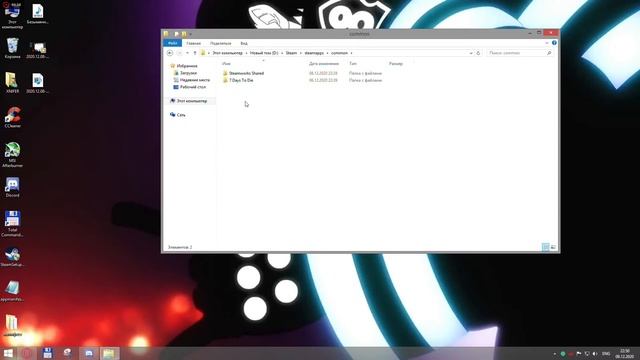Open the Поделиться ribbon tab
This screenshot has height=360, width=640.
click(220, 43)
